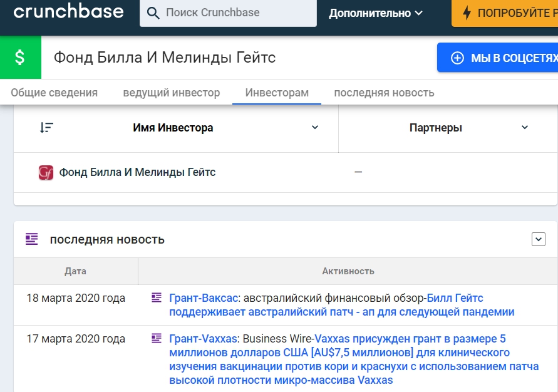558x392 pixels.
Task: Open the Crunchbase home logo
Action: tap(68, 11)
